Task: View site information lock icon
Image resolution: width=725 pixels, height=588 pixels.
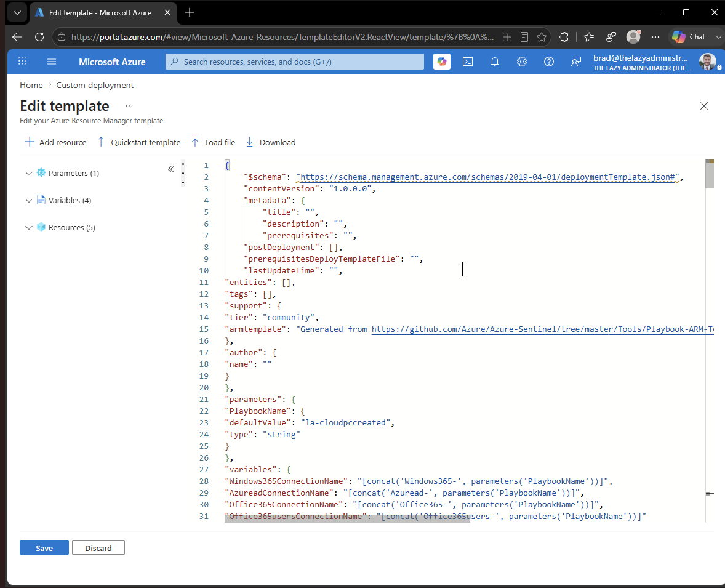Action: point(62,37)
